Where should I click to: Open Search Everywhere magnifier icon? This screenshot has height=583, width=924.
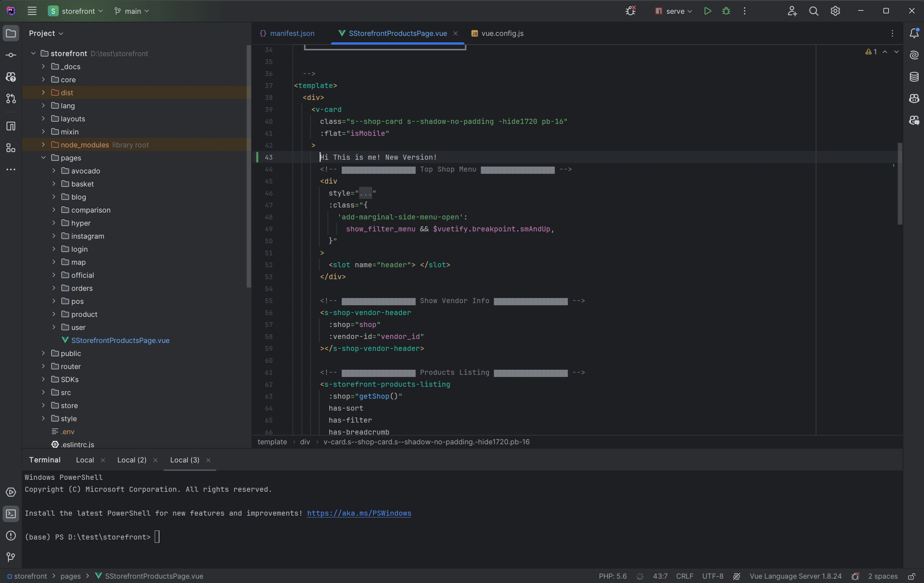coord(813,11)
